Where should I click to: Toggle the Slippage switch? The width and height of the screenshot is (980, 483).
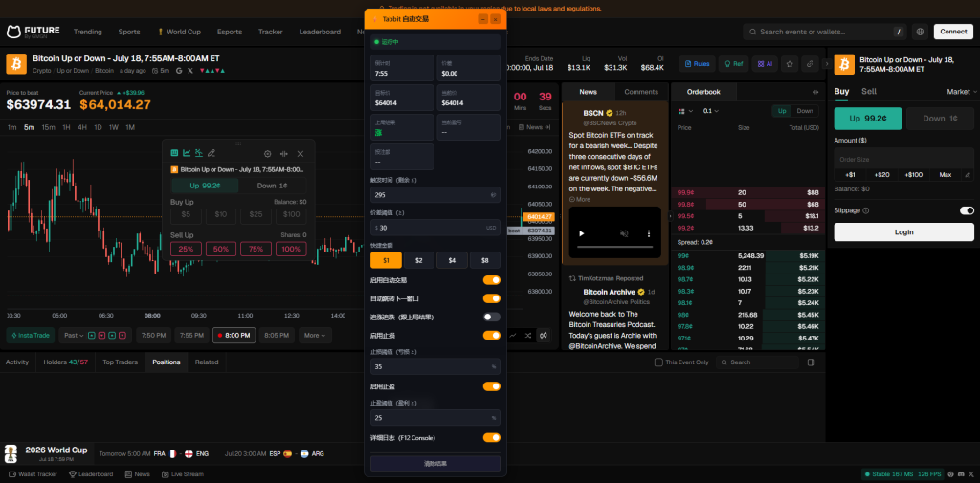coord(967,210)
